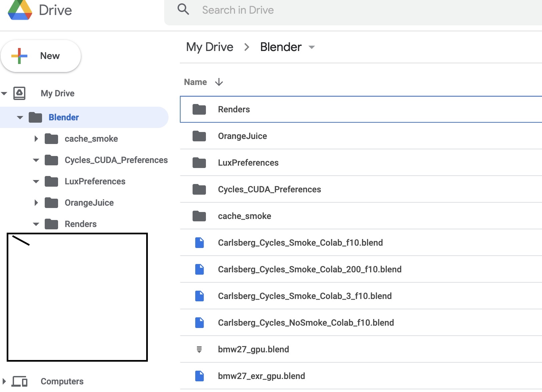The image size is (542, 392).
Task: Click the bmw27_gpu.blend file icon
Action: point(199,349)
